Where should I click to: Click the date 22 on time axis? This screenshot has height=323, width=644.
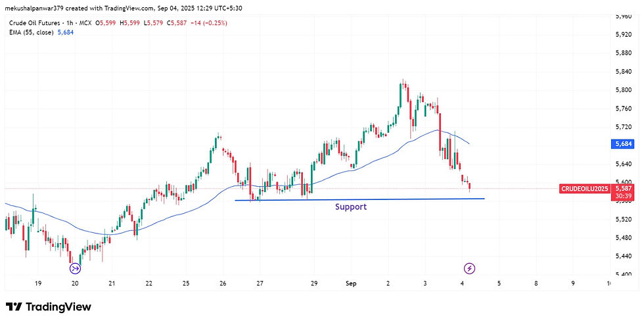149,284
